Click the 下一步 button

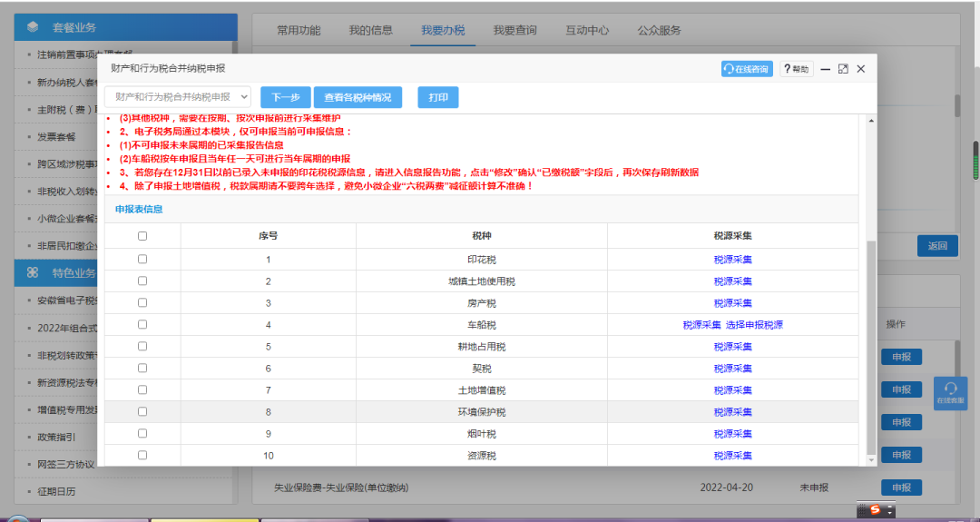[285, 97]
